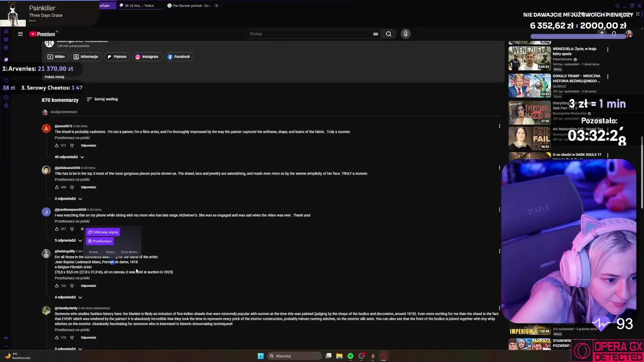Open @anna9072 profile avatar
644x362 pixels.
(46, 129)
